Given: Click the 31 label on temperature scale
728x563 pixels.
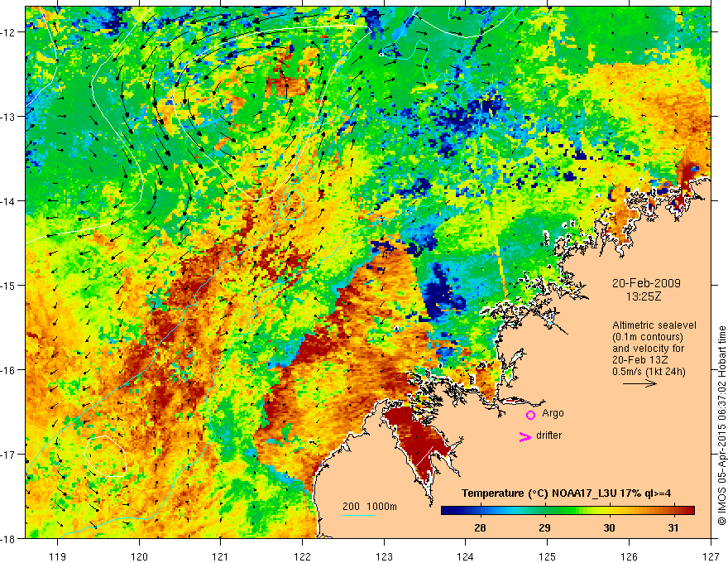Looking at the screenshot, I should pyautogui.click(x=673, y=527).
